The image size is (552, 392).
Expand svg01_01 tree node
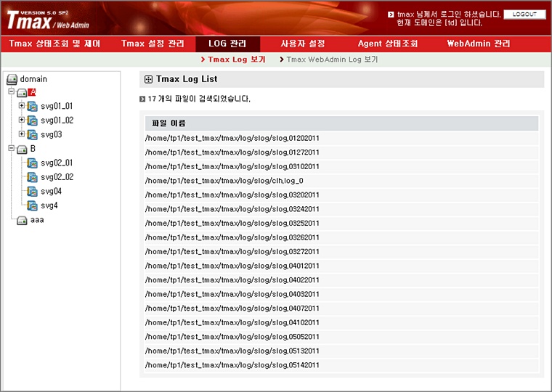click(x=22, y=105)
